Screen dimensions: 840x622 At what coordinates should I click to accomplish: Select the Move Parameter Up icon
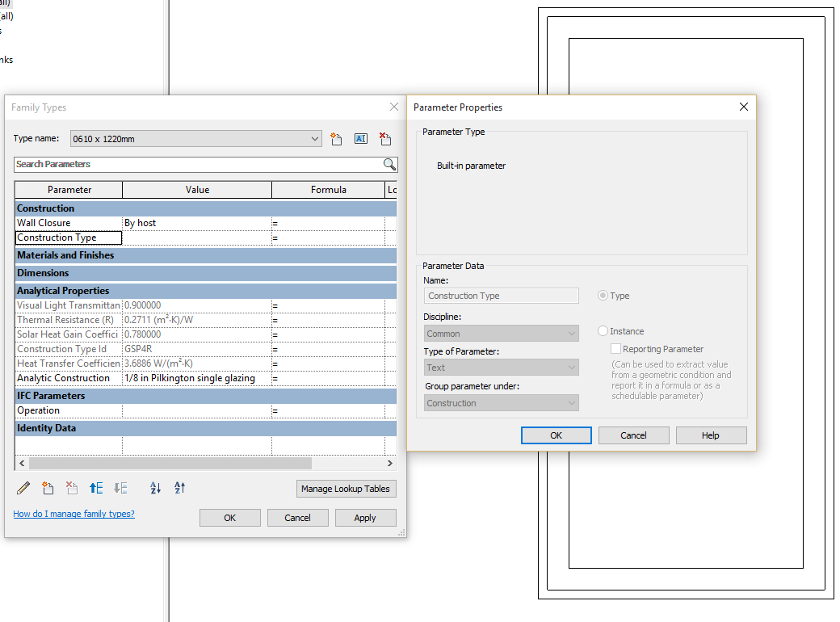(x=96, y=488)
